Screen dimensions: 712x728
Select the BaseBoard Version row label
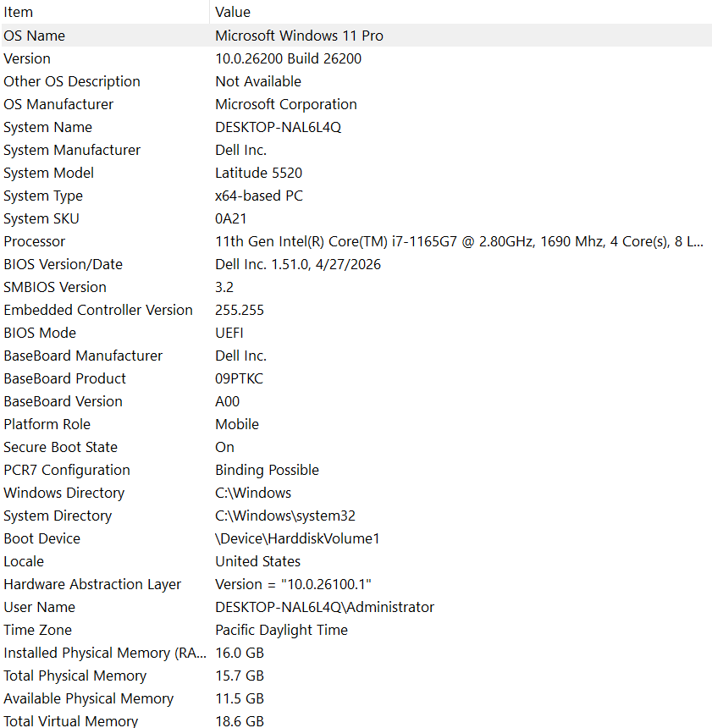(63, 401)
